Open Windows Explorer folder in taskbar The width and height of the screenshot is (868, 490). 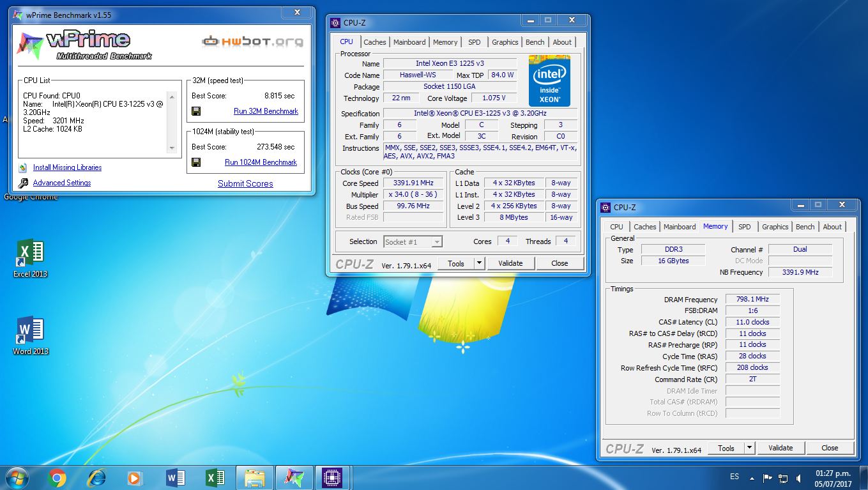point(255,478)
